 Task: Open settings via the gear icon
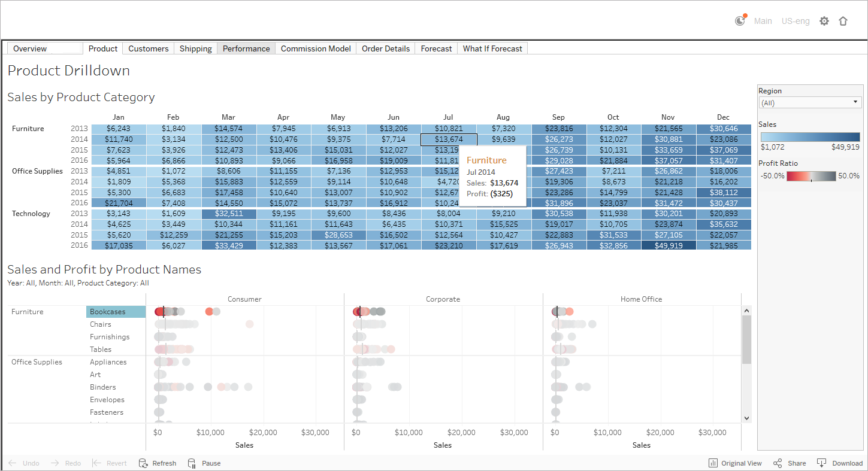[824, 21]
